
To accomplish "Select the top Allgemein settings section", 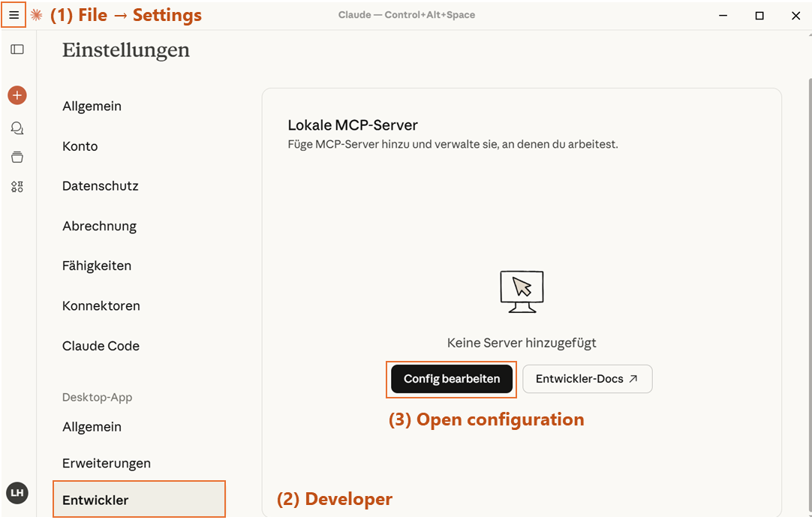I will pos(92,107).
